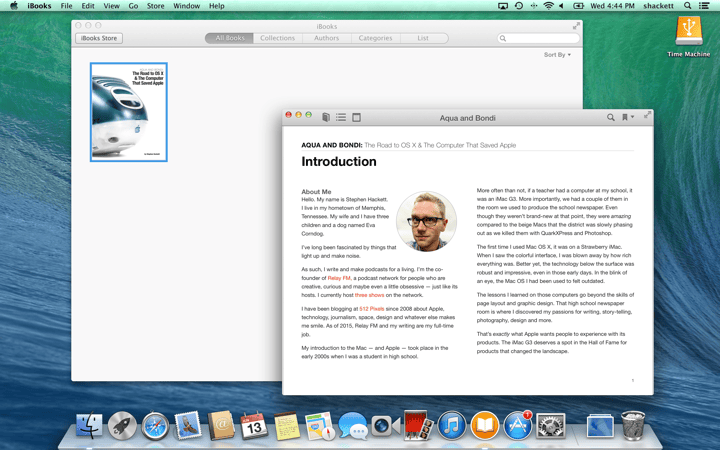The image size is (720, 450).
Task: Launch iTunes from the Dock
Action: coord(451,426)
